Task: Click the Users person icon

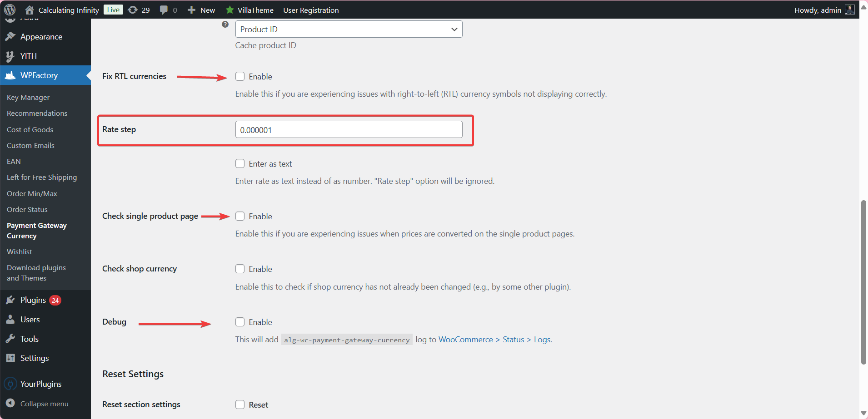Action: pos(10,319)
